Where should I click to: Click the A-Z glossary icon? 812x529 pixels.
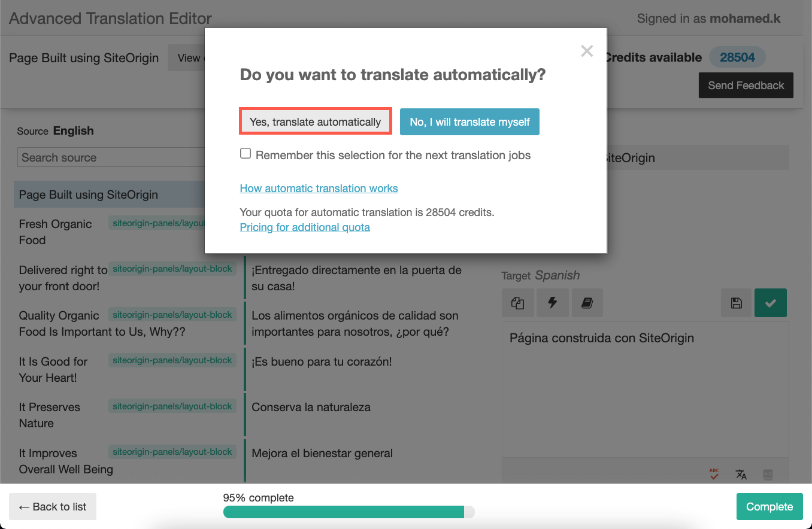pyautogui.click(x=768, y=475)
